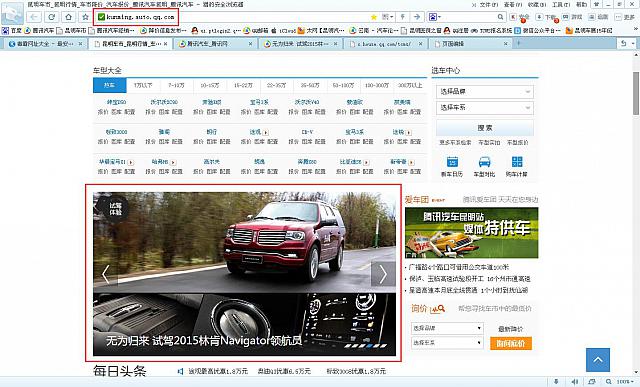
Task: Open the 百度 bookmark in bookmarks bar
Action: pos(12,31)
